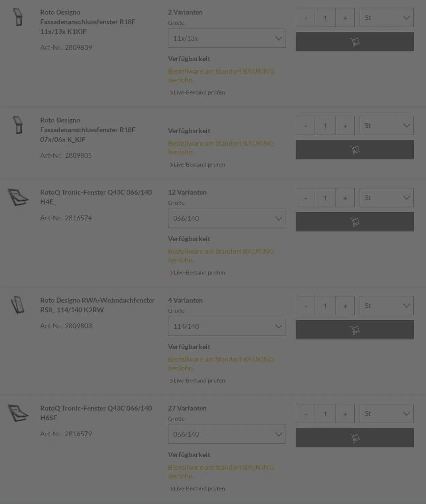This screenshot has height=504, width=426.
Task: Add Roto Designo R18F 11x/13x to cart
Action: (x=354, y=42)
